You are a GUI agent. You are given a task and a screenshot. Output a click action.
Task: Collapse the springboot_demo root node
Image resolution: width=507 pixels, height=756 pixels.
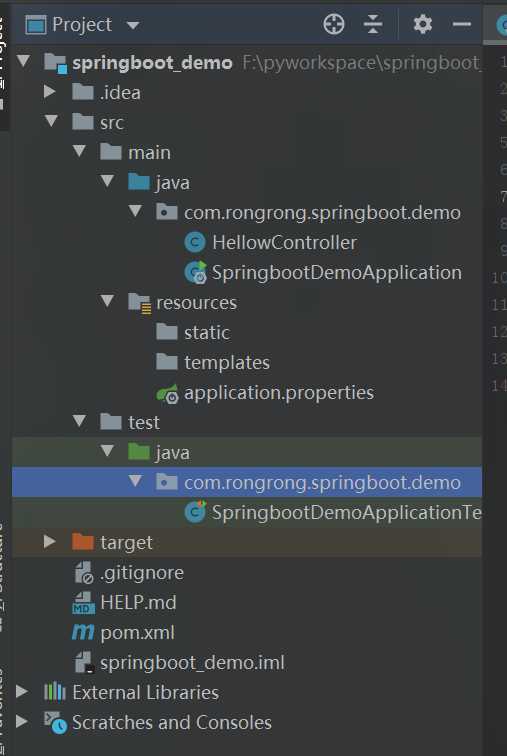pyautogui.click(x=24, y=61)
